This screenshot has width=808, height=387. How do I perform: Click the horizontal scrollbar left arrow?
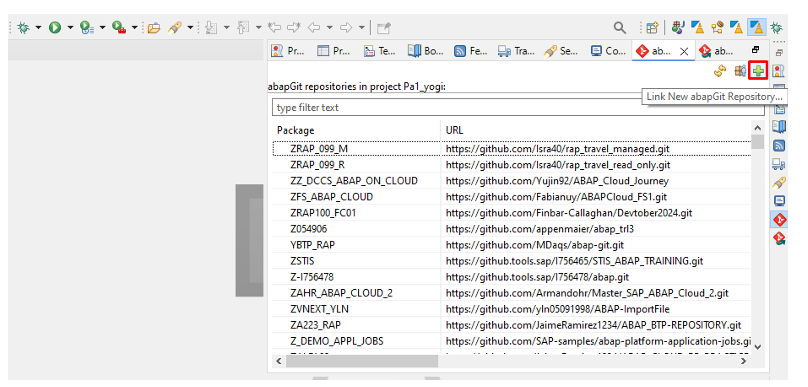point(279,361)
